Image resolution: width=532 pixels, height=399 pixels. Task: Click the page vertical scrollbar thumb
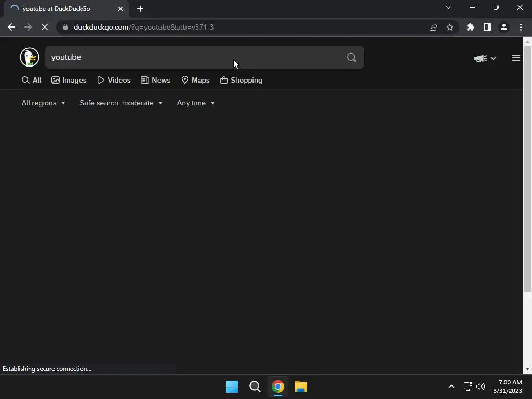click(x=527, y=169)
